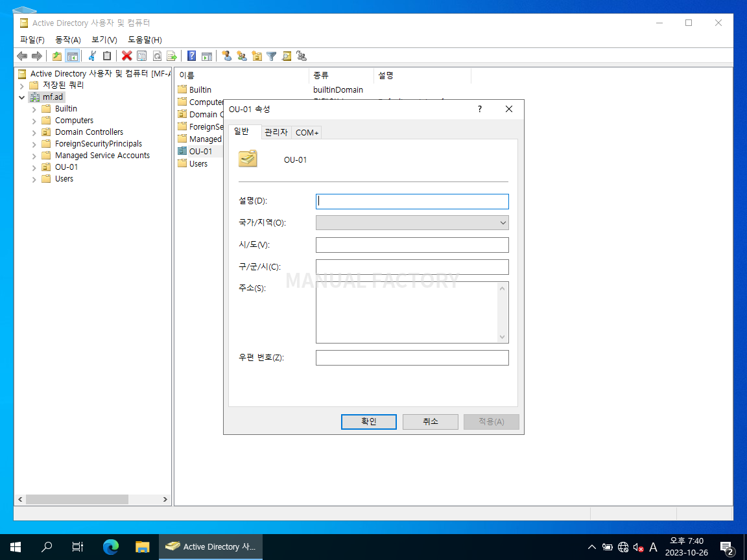The height and width of the screenshot is (560, 747).
Task: Select Managed Service Accounts in tree
Action: pyautogui.click(x=102, y=156)
